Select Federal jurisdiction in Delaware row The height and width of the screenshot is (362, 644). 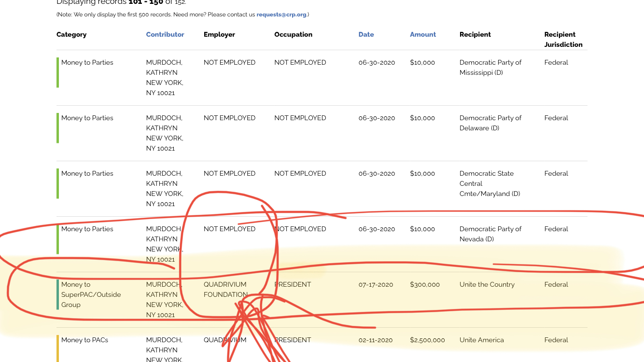coord(556,118)
